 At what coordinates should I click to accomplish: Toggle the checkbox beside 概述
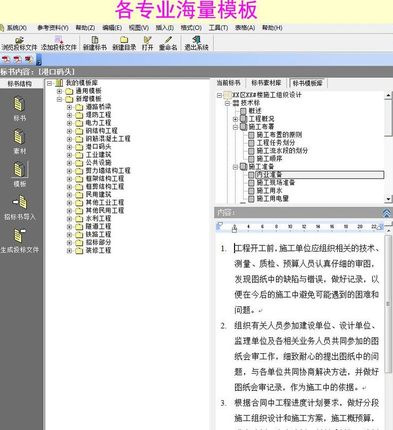coord(244,111)
